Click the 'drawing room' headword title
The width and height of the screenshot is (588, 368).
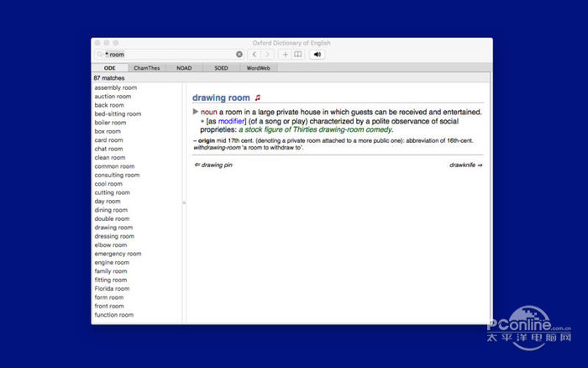(x=221, y=98)
